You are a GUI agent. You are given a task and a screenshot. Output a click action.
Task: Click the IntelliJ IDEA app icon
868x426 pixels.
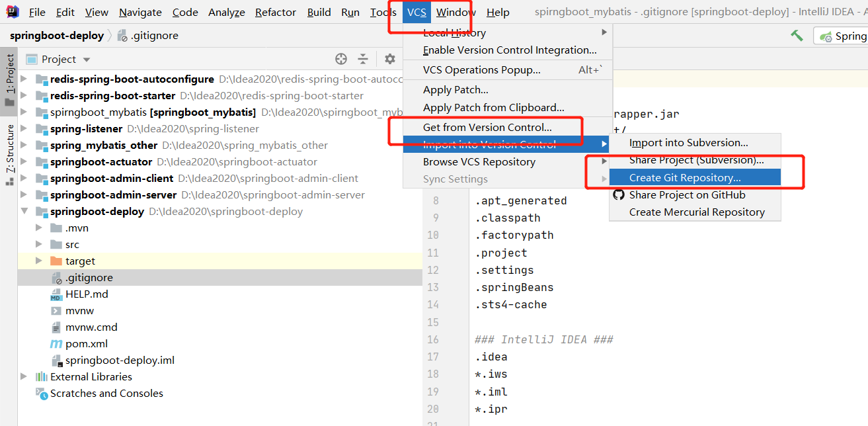tap(13, 12)
